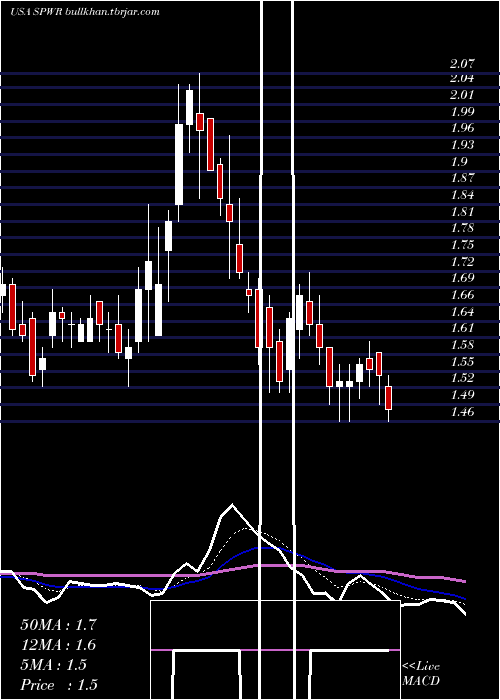Click the 1.81 price axis label
The height and width of the screenshot is (700, 500).
point(462,212)
